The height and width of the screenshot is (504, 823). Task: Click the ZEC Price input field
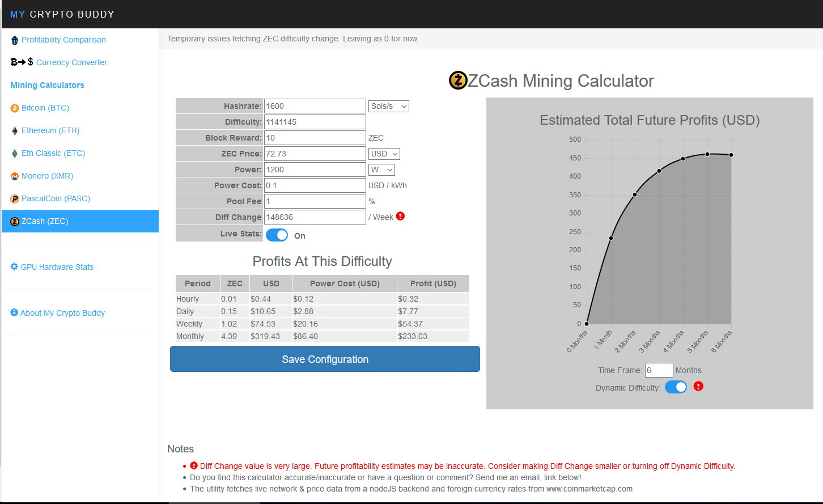point(315,154)
